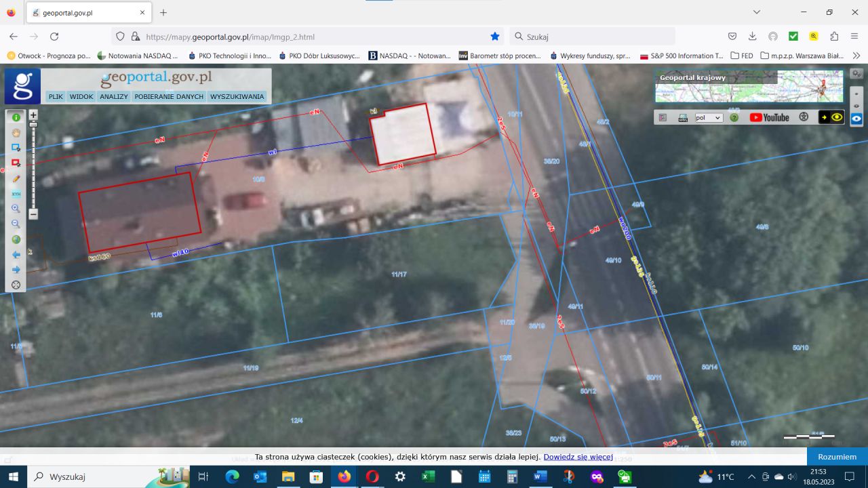Open the ANALIZY menu

coord(114,97)
